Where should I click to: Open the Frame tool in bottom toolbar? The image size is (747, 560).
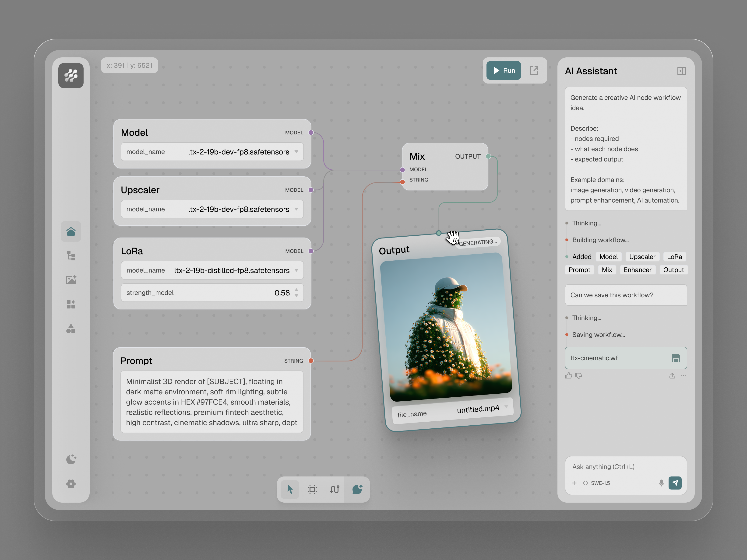coord(312,490)
